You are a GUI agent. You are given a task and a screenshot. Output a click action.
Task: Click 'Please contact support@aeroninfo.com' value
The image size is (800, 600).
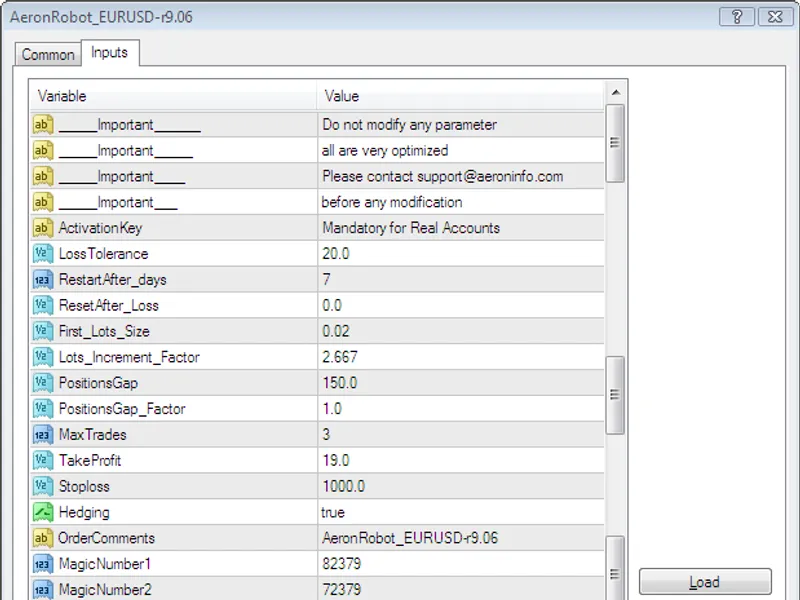click(x=442, y=177)
